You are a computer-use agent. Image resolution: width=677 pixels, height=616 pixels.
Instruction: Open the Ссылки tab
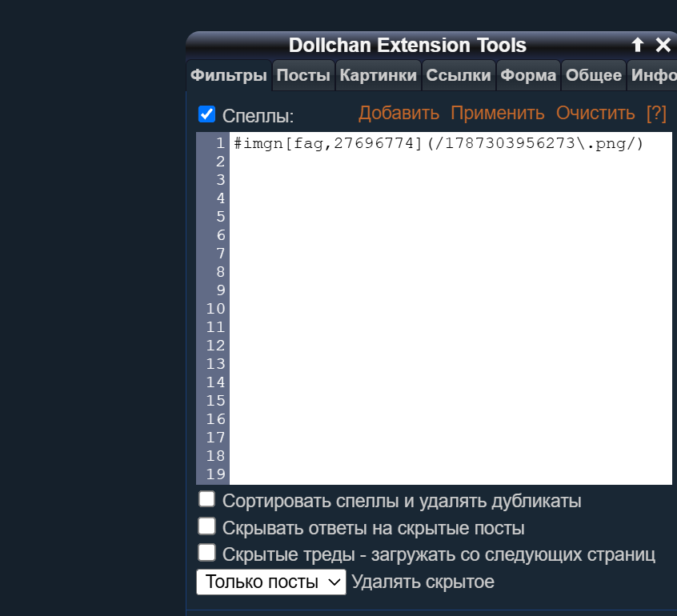[459, 75]
